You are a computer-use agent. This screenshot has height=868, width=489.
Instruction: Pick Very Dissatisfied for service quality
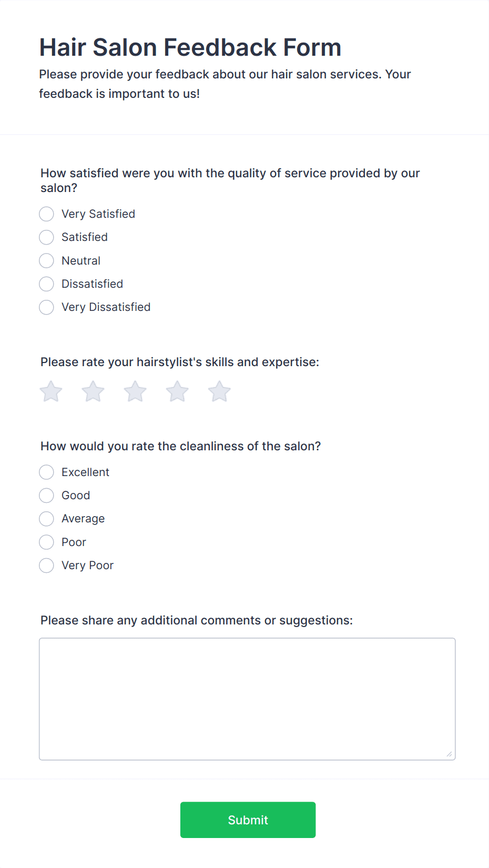[x=46, y=307]
